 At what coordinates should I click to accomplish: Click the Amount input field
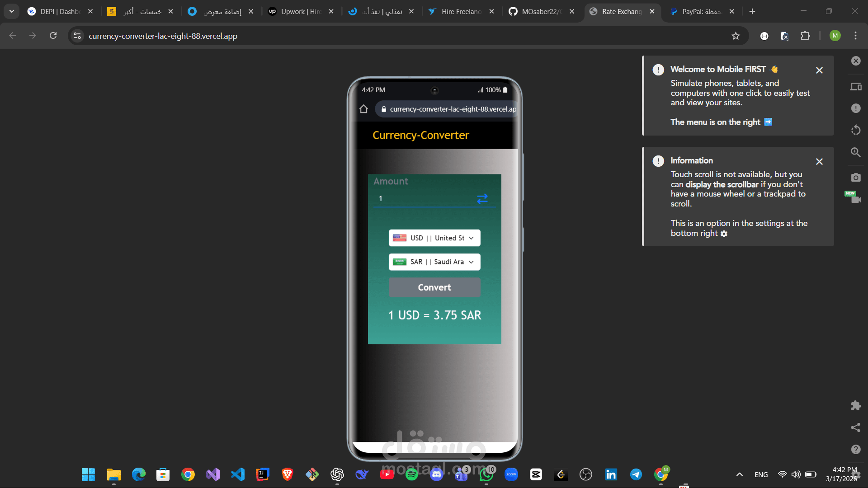pos(423,199)
